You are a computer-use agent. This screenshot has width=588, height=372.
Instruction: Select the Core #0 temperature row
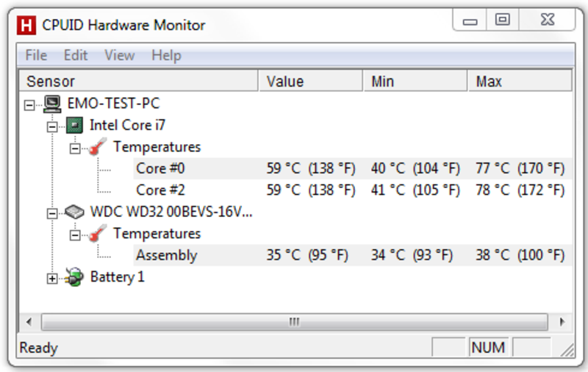coord(353,168)
